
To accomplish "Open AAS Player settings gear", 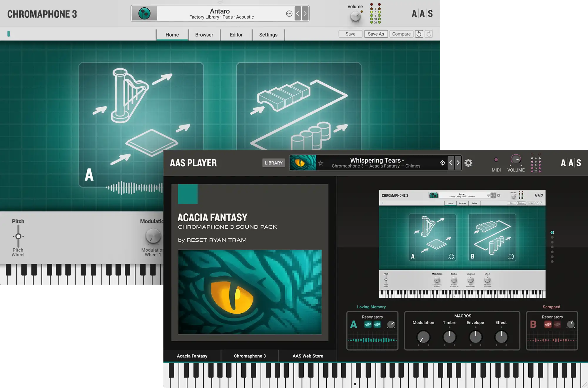I will 468,163.
